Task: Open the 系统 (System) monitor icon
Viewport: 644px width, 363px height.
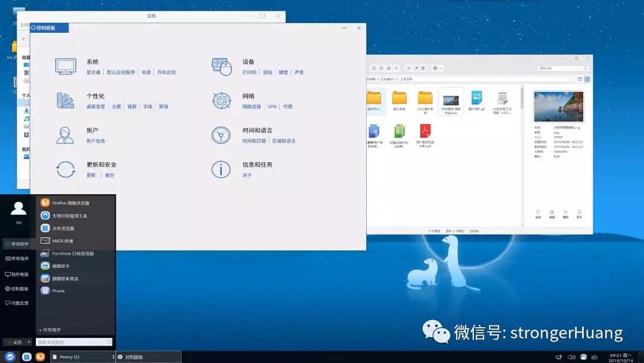Action: point(65,66)
